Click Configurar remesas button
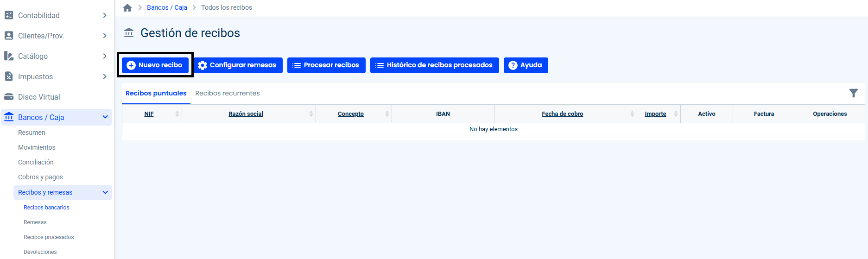868x259 pixels. (238, 65)
